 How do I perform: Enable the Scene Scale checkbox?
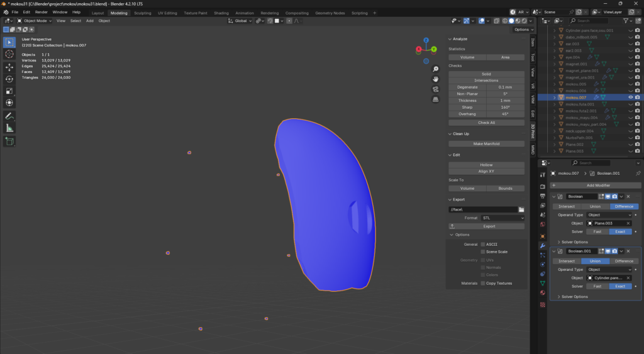point(483,252)
